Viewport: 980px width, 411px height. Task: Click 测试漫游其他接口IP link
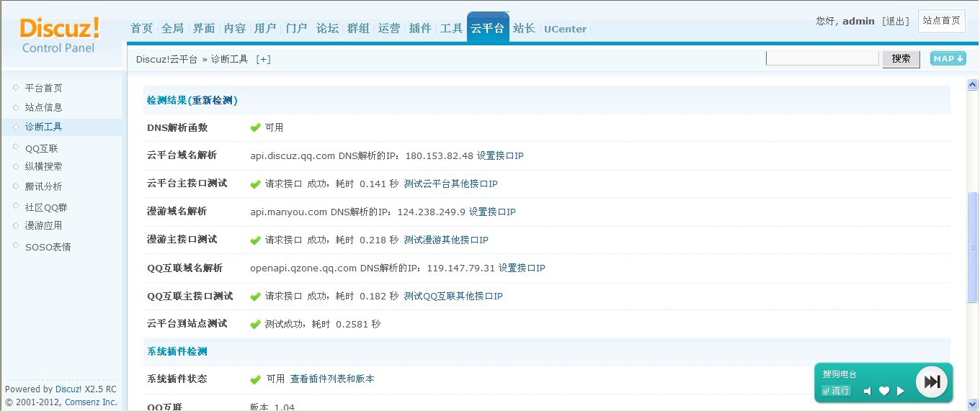446,240
